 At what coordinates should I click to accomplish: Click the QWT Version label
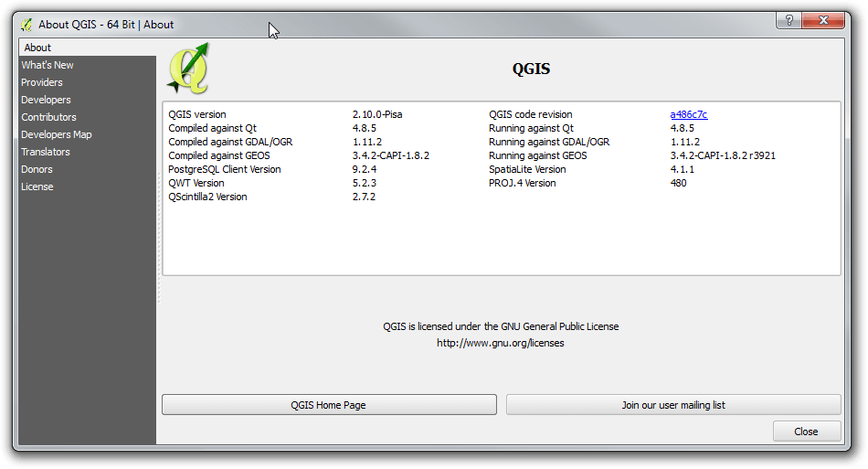point(196,183)
